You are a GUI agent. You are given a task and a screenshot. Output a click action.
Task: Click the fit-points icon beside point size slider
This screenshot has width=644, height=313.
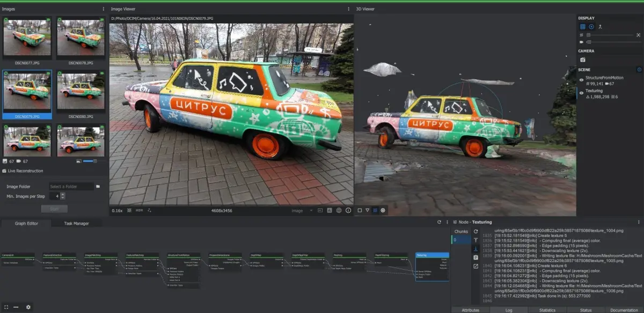click(x=638, y=35)
